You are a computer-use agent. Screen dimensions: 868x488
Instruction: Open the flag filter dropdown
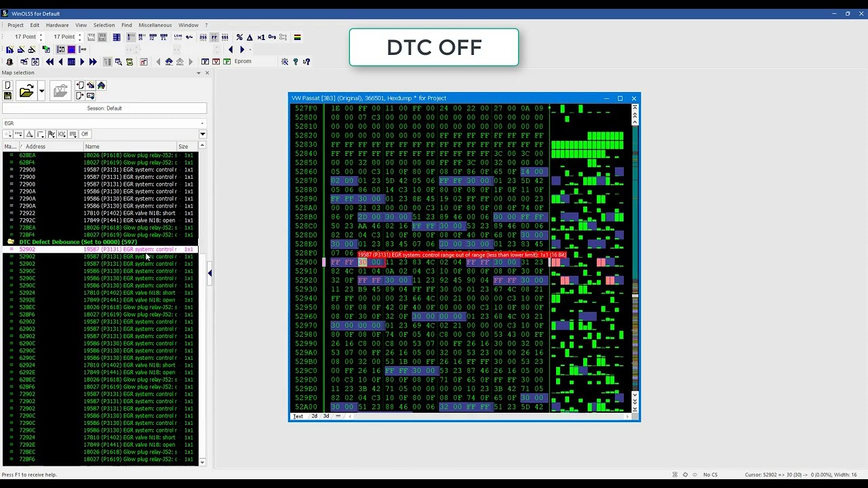(x=51, y=134)
